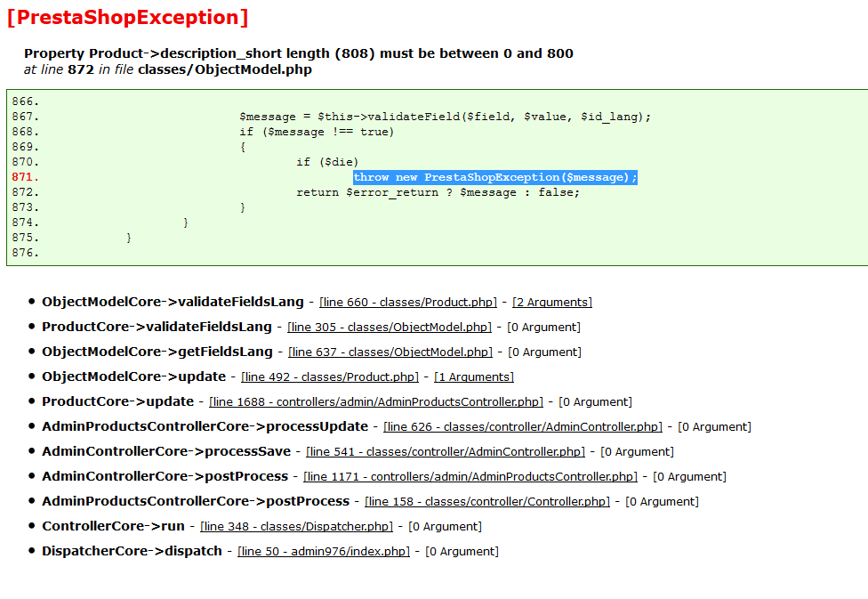Click AdminProductsControllerCore->processUpdate trace entry

[205, 426]
